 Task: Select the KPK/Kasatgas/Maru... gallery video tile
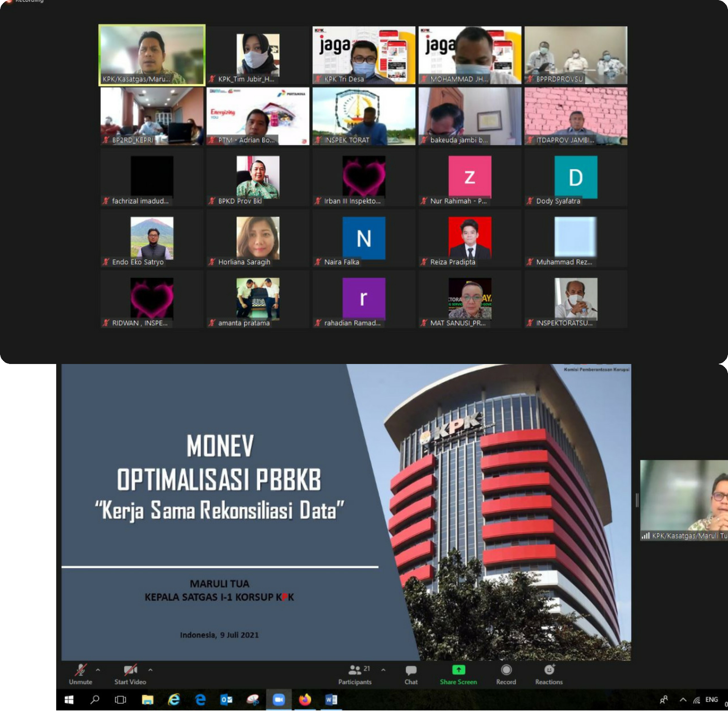point(152,55)
